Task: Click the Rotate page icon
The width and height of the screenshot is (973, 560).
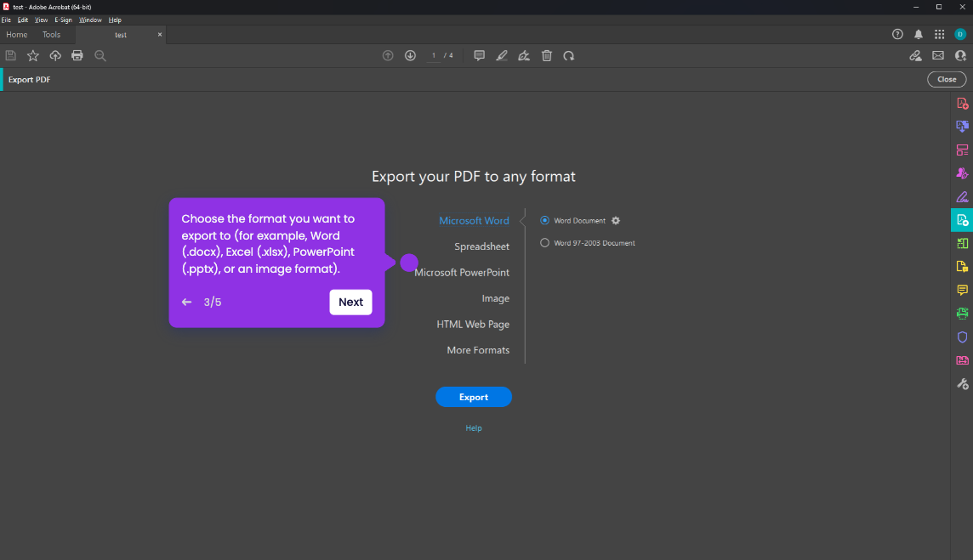Action: (568, 56)
